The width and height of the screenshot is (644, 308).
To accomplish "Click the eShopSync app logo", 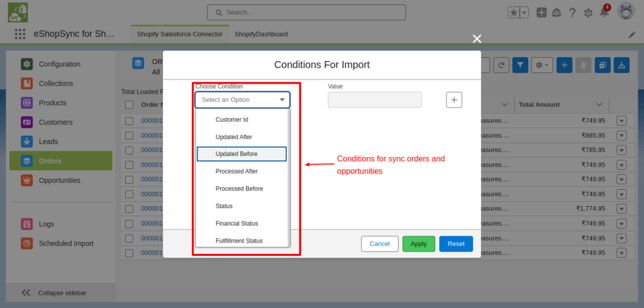I will [x=18, y=13].
